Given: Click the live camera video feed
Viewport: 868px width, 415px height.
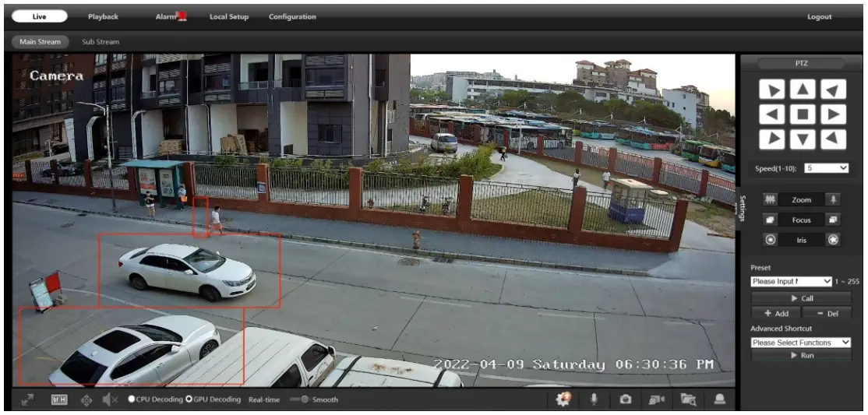Looking at the screenshot, I should (x=374, y=220).
